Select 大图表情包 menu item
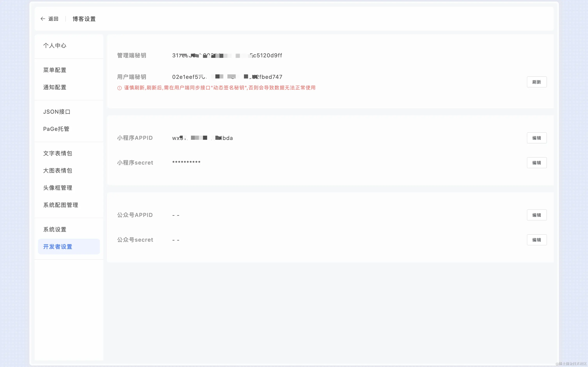The width and height of the screenshot is (588, 367). [58, 171]
